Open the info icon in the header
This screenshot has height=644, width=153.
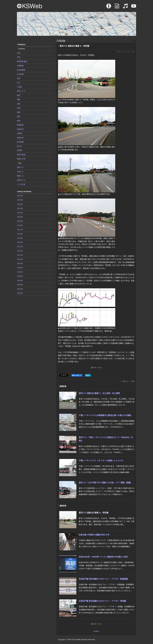tap(109, 6)
